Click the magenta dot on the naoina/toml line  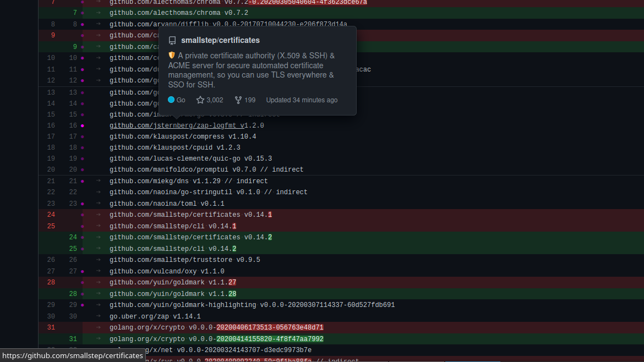click(x=83, y=204)
